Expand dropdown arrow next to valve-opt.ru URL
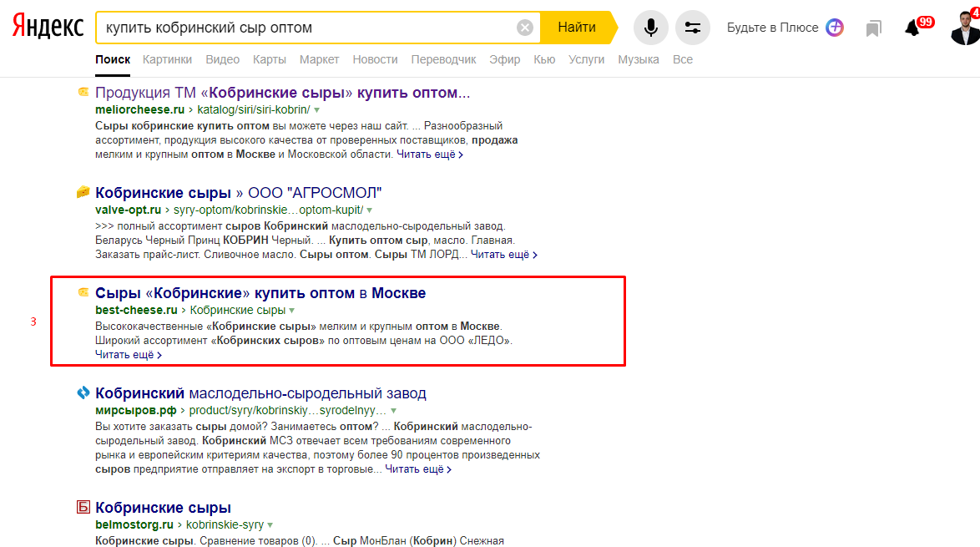The width and height of the screenshot is (980, 547). tap(369, 210)
